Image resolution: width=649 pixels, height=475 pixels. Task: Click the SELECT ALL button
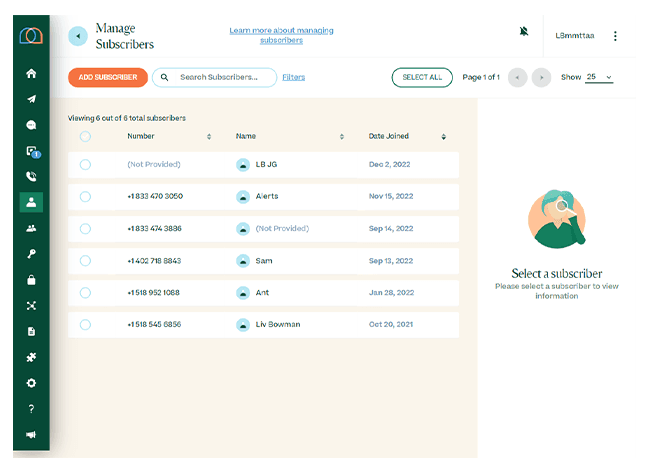(x=422, y=77)
